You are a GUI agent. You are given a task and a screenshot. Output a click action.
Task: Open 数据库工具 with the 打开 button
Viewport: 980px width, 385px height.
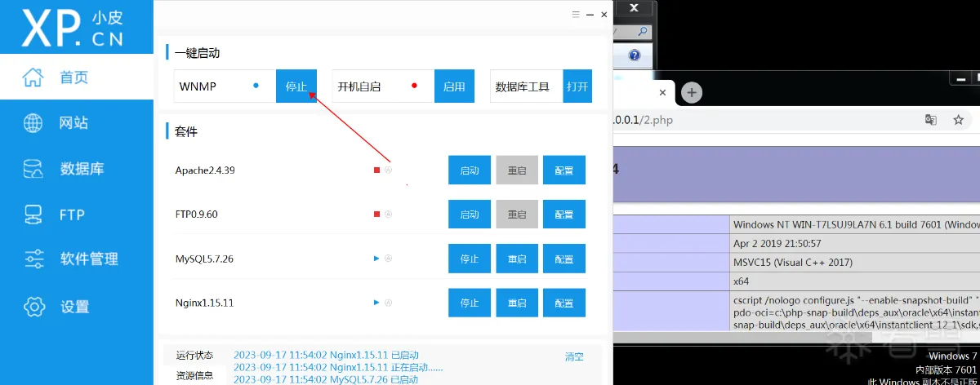click(x=577, y=86)
